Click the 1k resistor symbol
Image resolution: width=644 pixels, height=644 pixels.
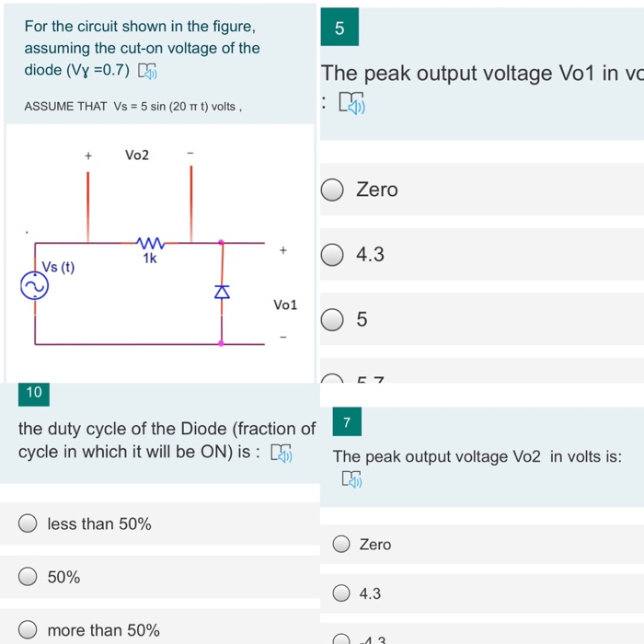[x=150, y=243]
